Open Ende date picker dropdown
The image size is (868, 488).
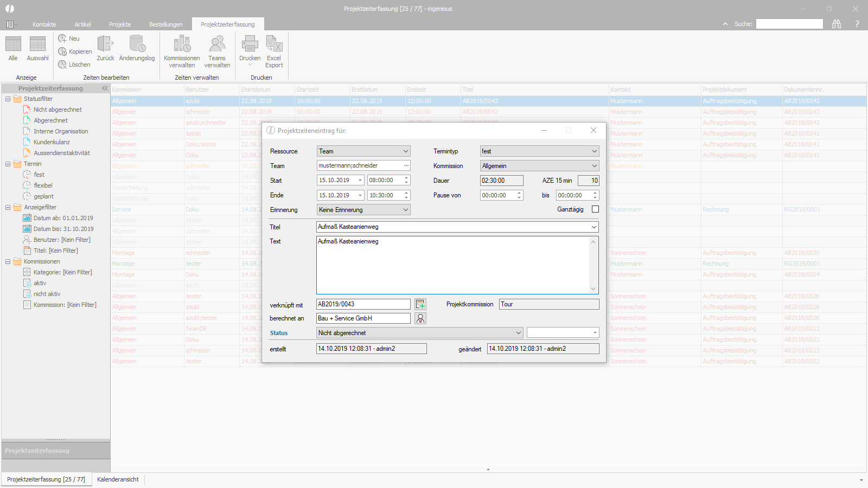tap(360, 195)
